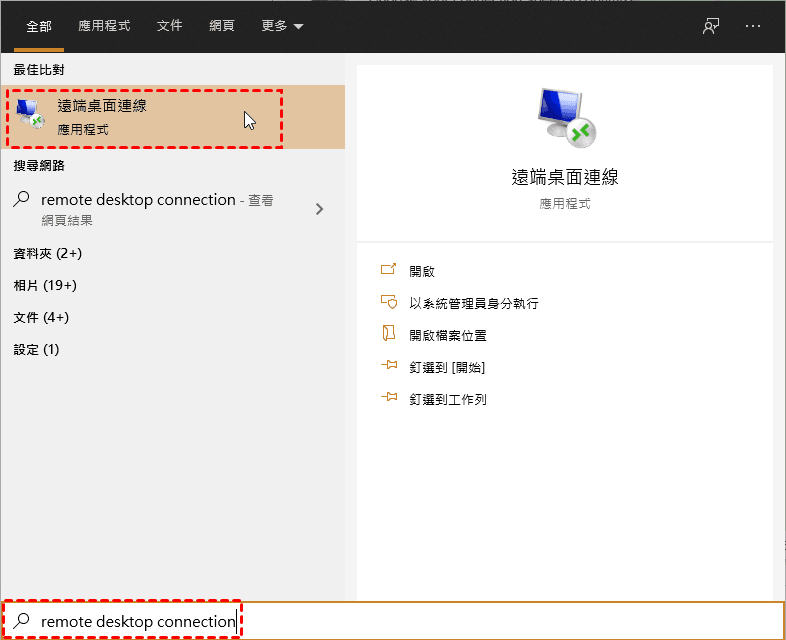Open the three-dot options menu
The height and width of the screenshot is (640, 786).
coord(753,26)
